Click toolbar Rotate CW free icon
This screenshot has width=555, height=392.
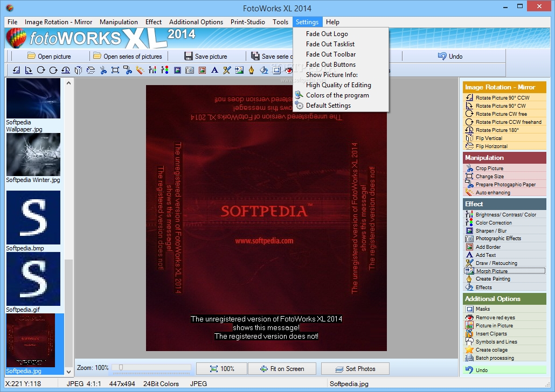tap(41, 70)
